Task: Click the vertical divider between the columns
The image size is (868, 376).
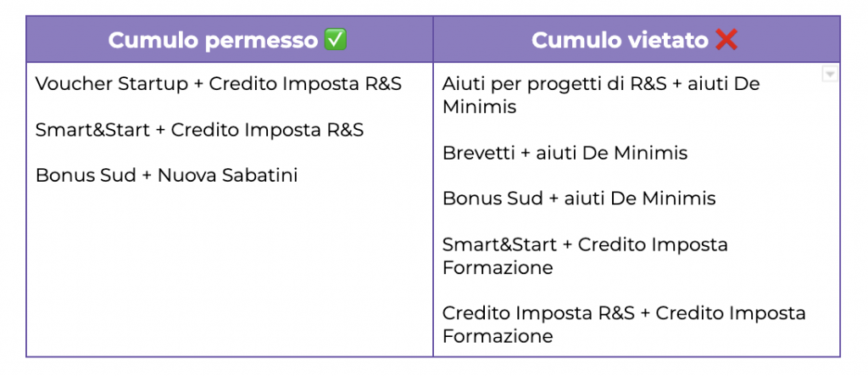Action: pos(433,209)
